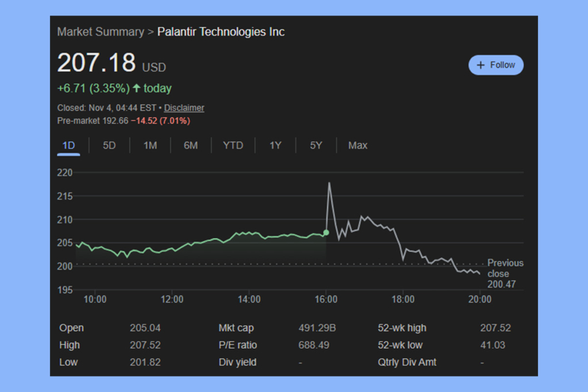The image size is (588, 392).
Task: Click the Follow button
Action: 496,65
